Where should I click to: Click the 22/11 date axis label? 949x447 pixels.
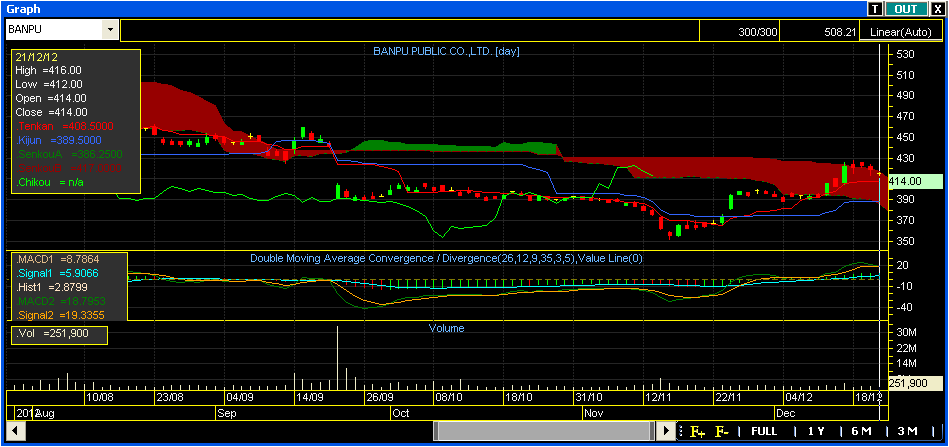(x=728, y=397)
